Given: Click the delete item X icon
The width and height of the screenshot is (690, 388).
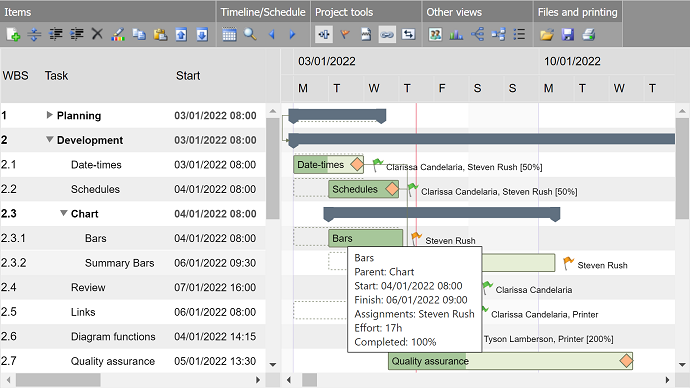Looking at the screenshot, I should coord(97,34).
